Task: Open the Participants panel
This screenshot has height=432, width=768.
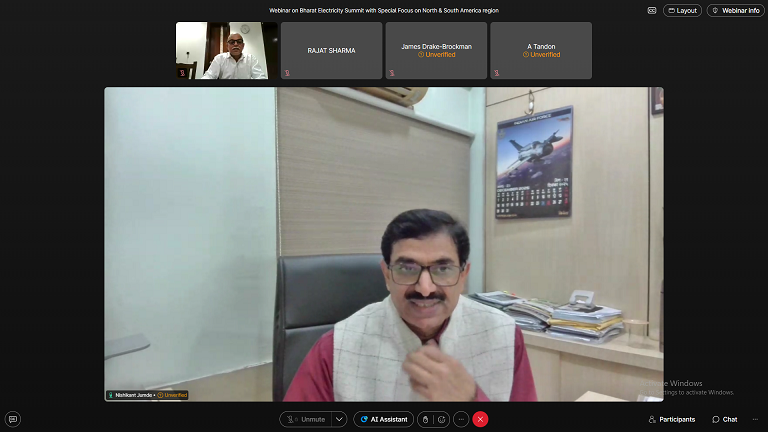Action: pyautogui.click(x=671, y=419)
